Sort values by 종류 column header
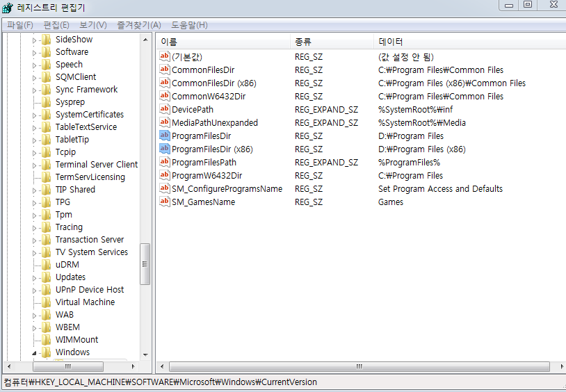The width and height of the screenshot is (566, 392). point(332,42)
